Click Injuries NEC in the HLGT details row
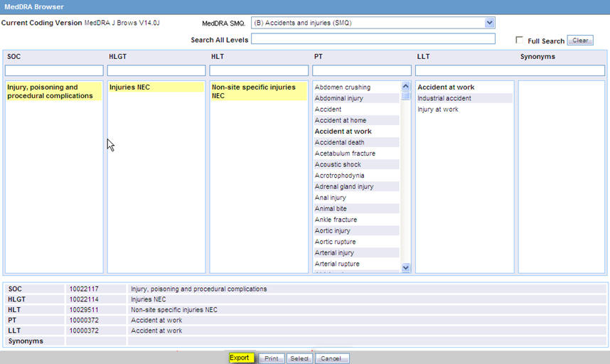Viewport: 610px width, 364px height. 148,299
